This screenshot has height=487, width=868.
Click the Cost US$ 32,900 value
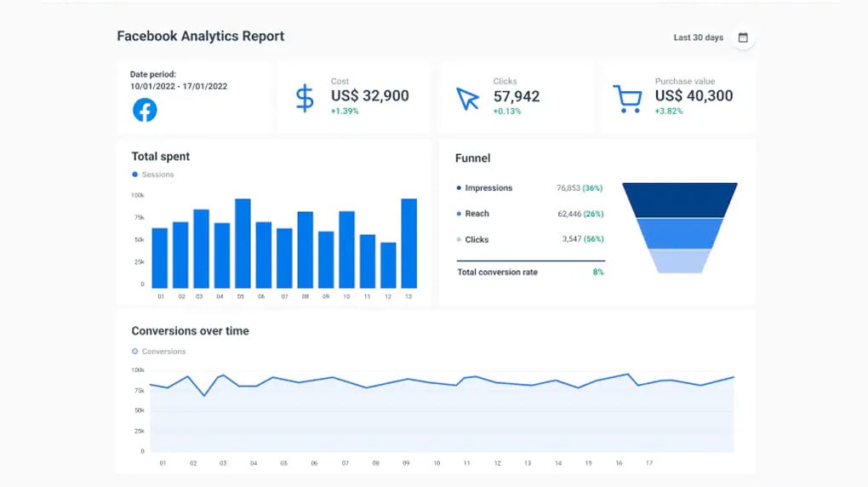point(369,96)
